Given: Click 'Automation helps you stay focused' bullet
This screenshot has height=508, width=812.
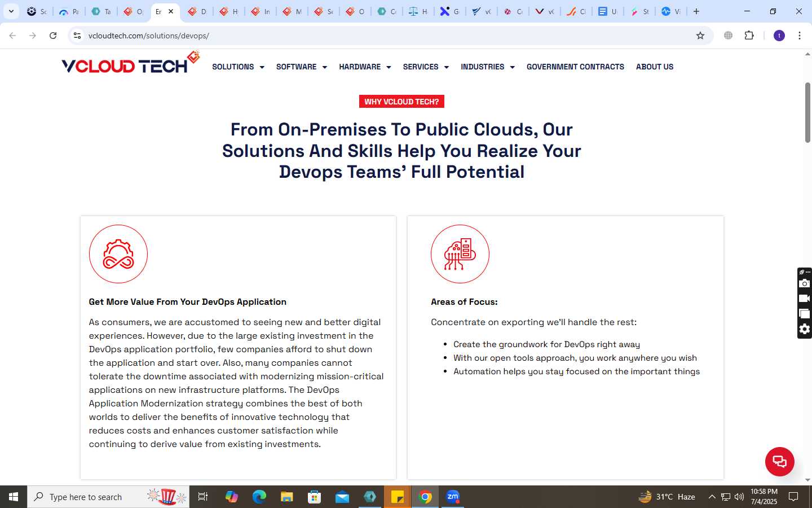Looking at the screenshot, I should [x=576, y=371].
